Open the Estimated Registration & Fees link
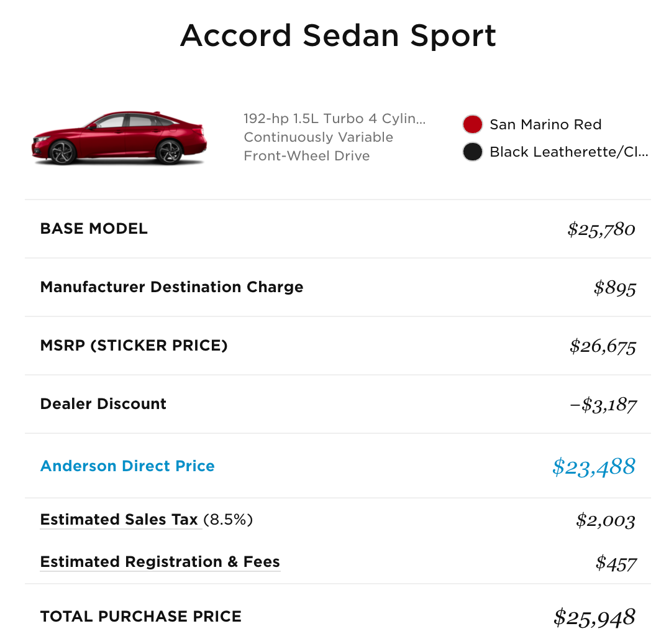The height and width of the screenshot is (644, 656). (x=160, y=562)
